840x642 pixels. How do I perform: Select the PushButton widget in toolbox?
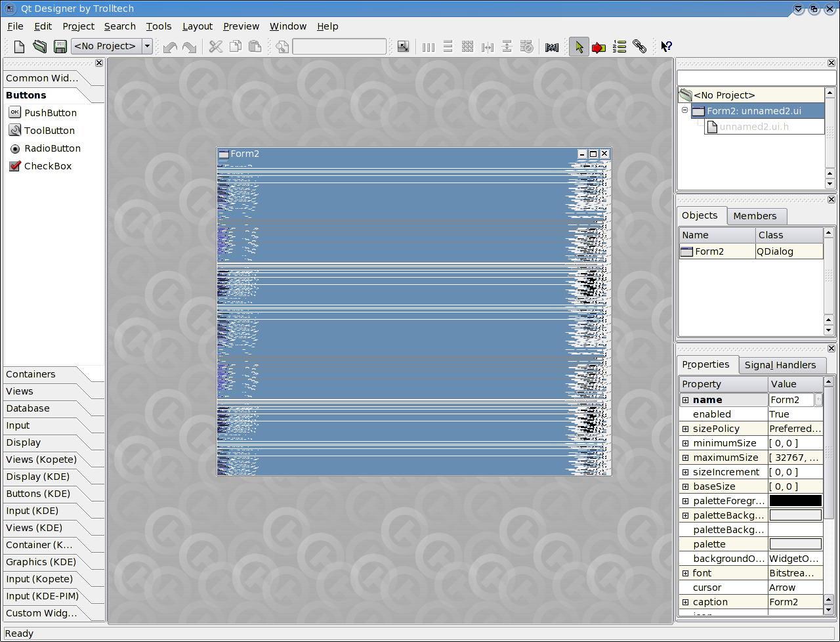point(50,113)
